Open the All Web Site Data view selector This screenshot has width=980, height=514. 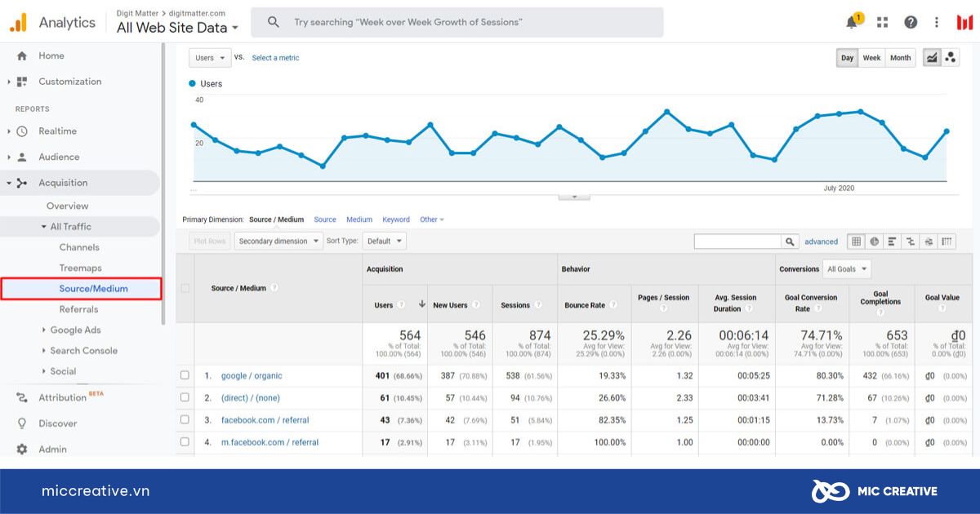(x=178, y=28)
